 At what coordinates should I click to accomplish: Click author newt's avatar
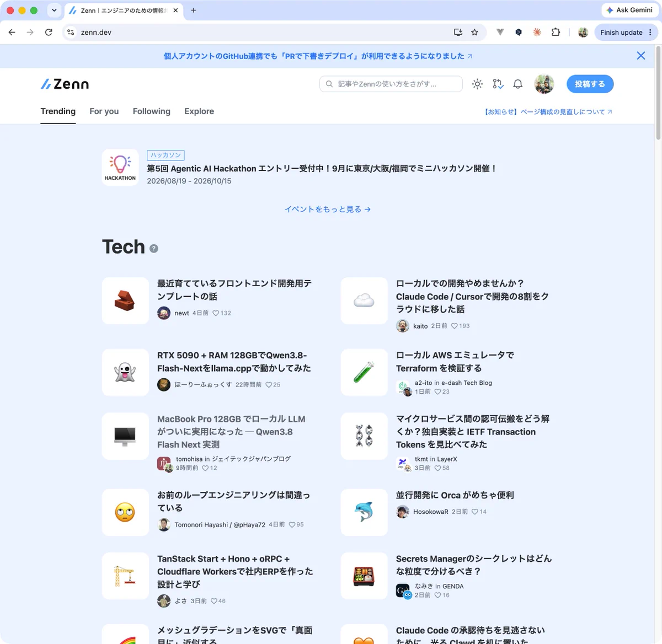164,313
